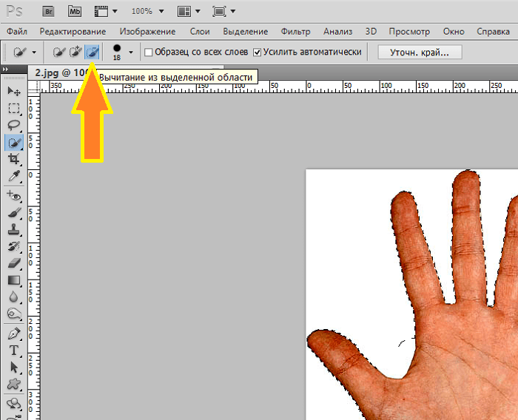Open the Окно menu
This screenshot has width=518, height=420.
[454, 32]
